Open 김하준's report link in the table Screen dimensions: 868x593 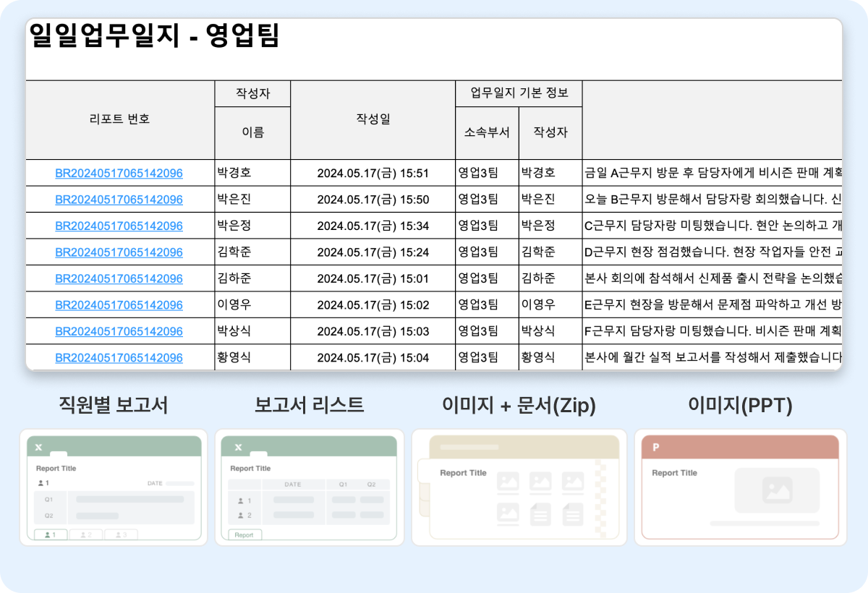119,278
